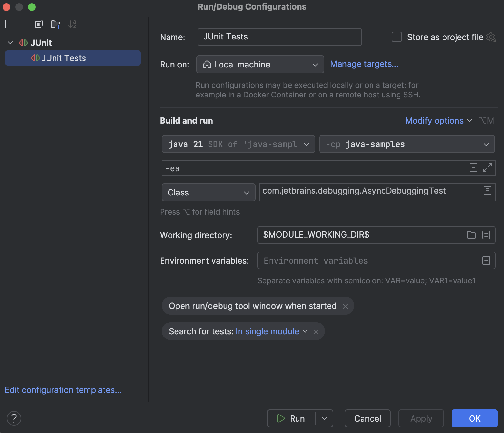Remove Open run/debug tool window option

point(345,306)
